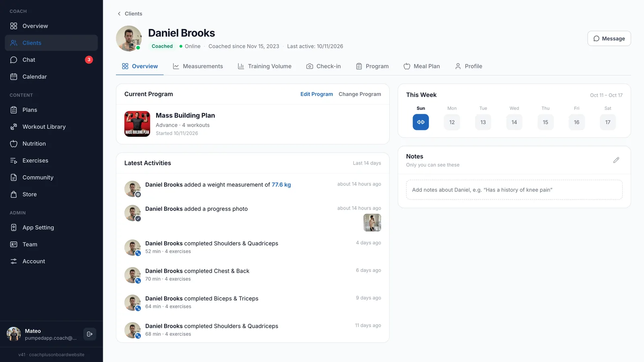Open Workout Library
The width and height of the screenshot is (644, 362).
click(x=51, y=127)
